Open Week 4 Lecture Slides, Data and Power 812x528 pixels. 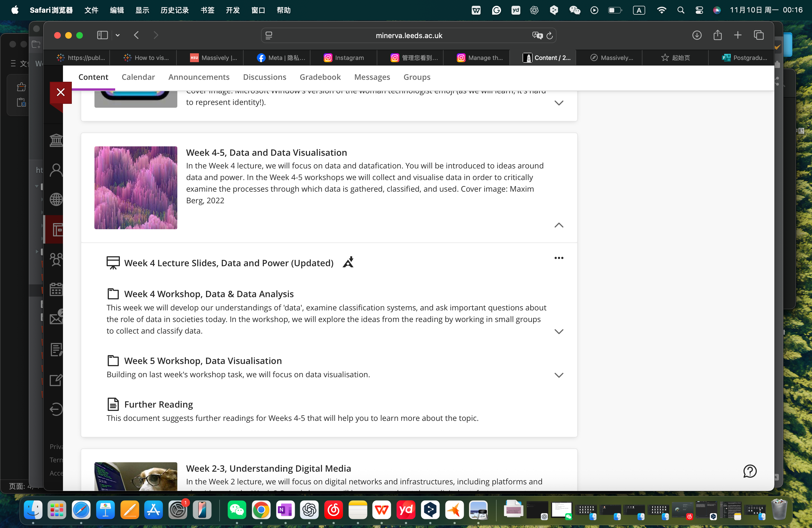(229, 263)
